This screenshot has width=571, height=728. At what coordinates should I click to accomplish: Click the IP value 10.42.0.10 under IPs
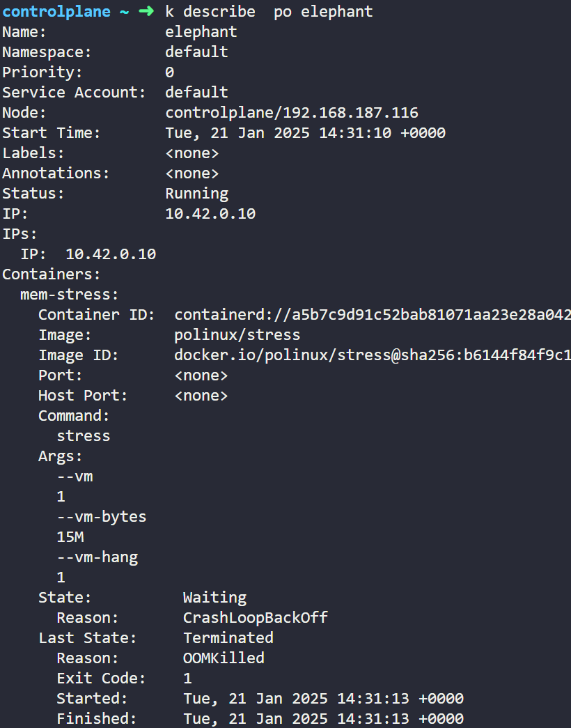(111, 254)
